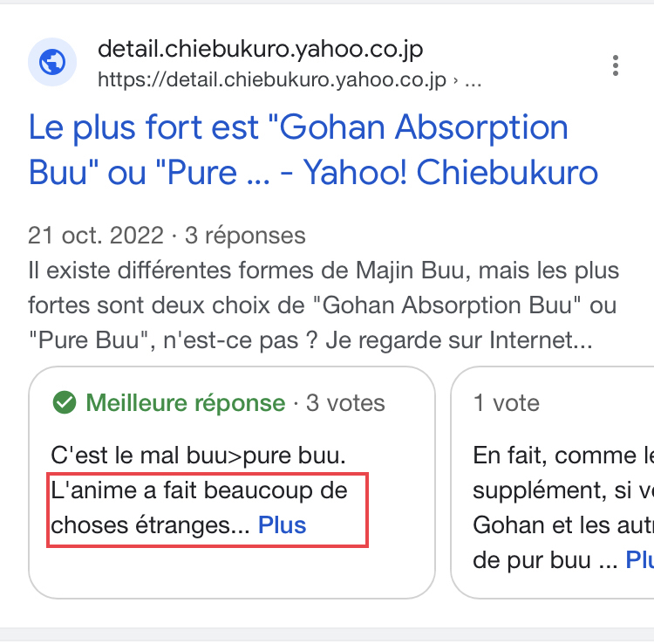Expand the best answer with "Plus"
Image resolution: width=654 pixels, height=644 pixels.
point(283,525)
